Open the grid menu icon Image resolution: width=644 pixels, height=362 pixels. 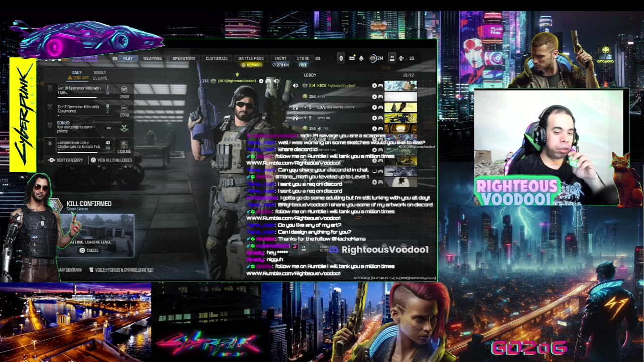352,58
